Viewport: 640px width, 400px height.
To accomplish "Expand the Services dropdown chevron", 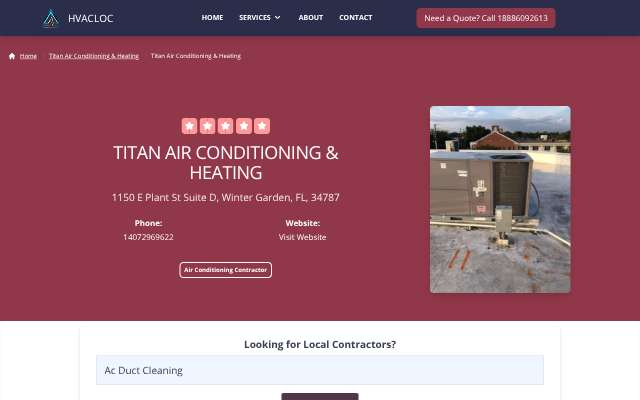I will coord(278,18).
